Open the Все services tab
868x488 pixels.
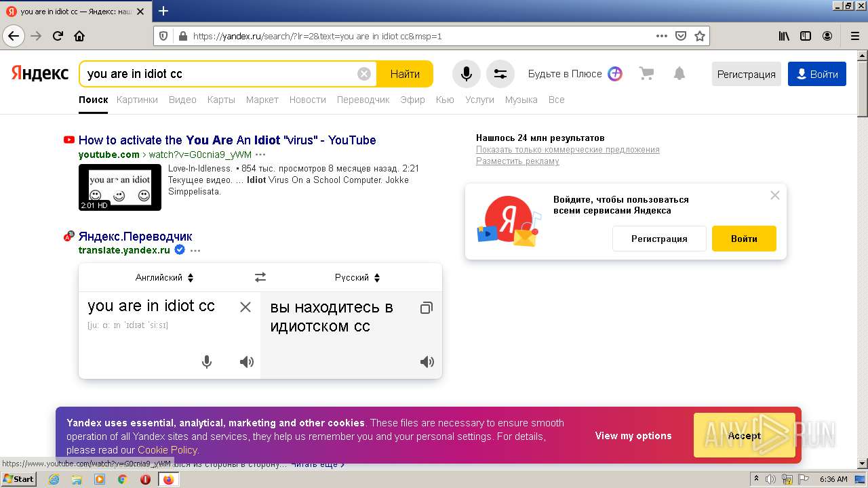556,100
